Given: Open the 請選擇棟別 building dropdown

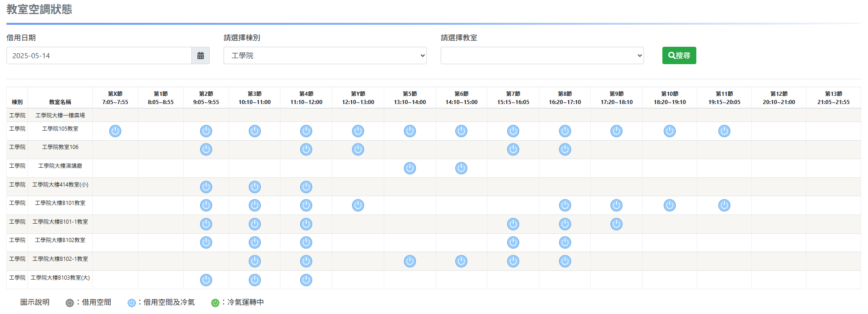Looking at the screenshot, I should [325, 55].
